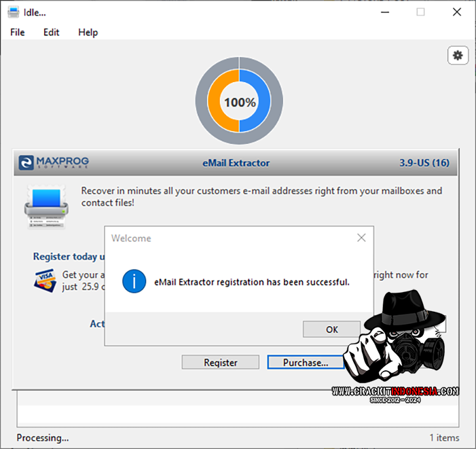This screenshot has width=476, height=449.
Task: Open the Help menu
Action: 88,32
